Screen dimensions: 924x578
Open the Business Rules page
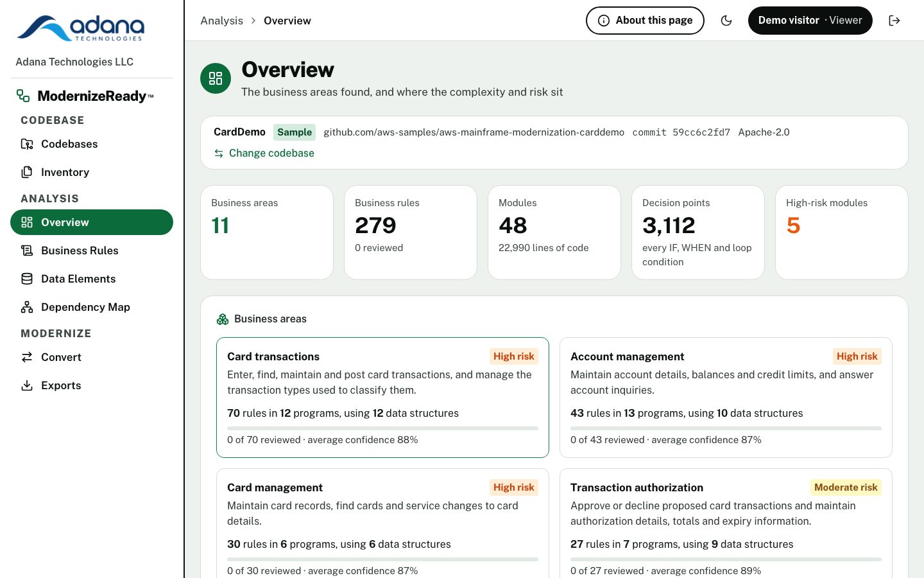[92, 250]
